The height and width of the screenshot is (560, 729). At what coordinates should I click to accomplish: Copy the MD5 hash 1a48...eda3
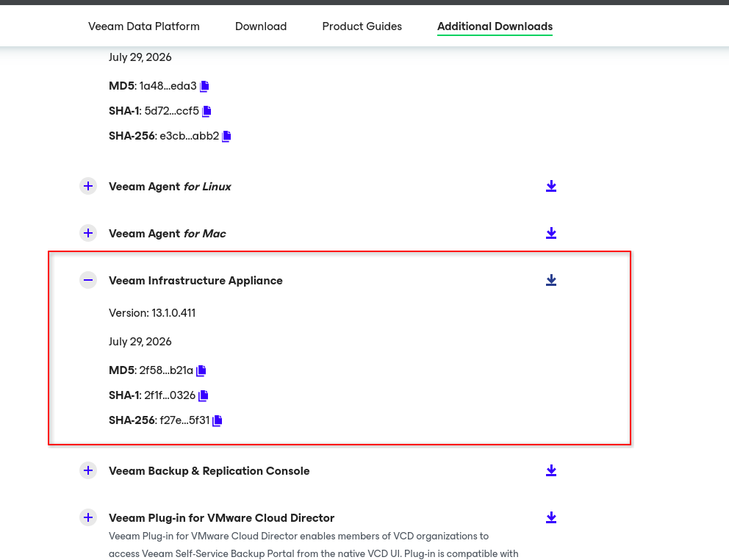coord(204,86)
